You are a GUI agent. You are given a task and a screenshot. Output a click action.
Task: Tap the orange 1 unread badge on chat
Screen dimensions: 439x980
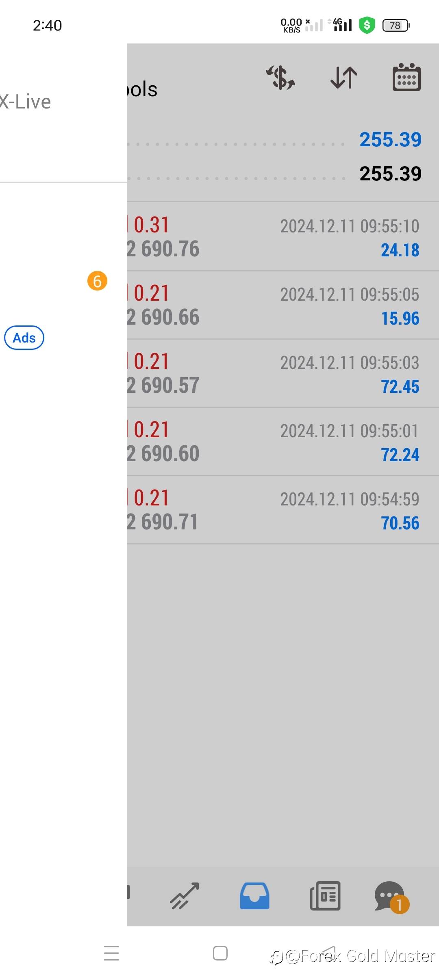point(400,905)
